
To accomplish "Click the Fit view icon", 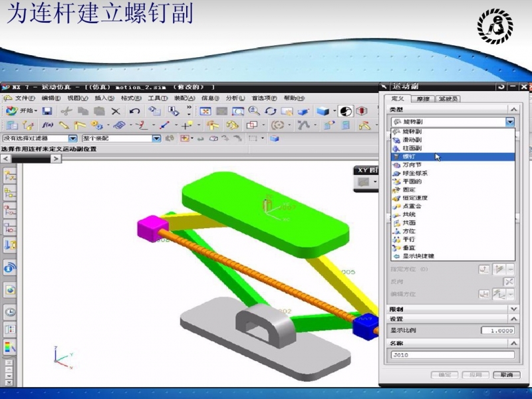I will (205, 111).
